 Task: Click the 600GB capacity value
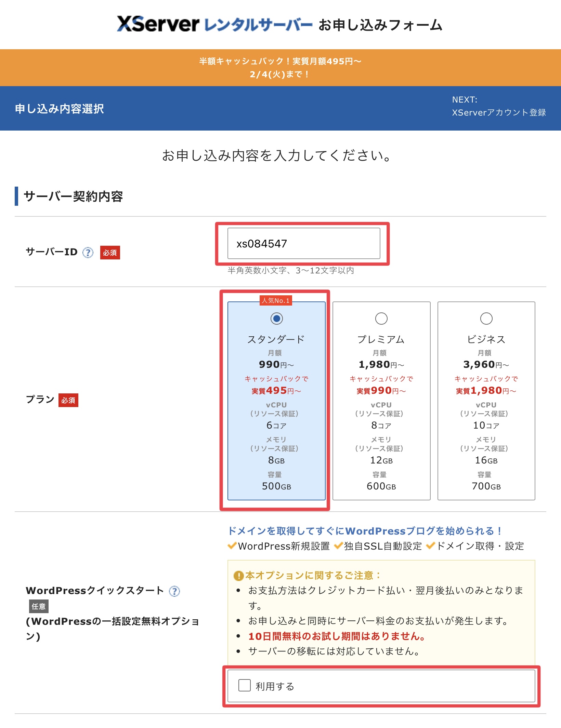[381, 486]
